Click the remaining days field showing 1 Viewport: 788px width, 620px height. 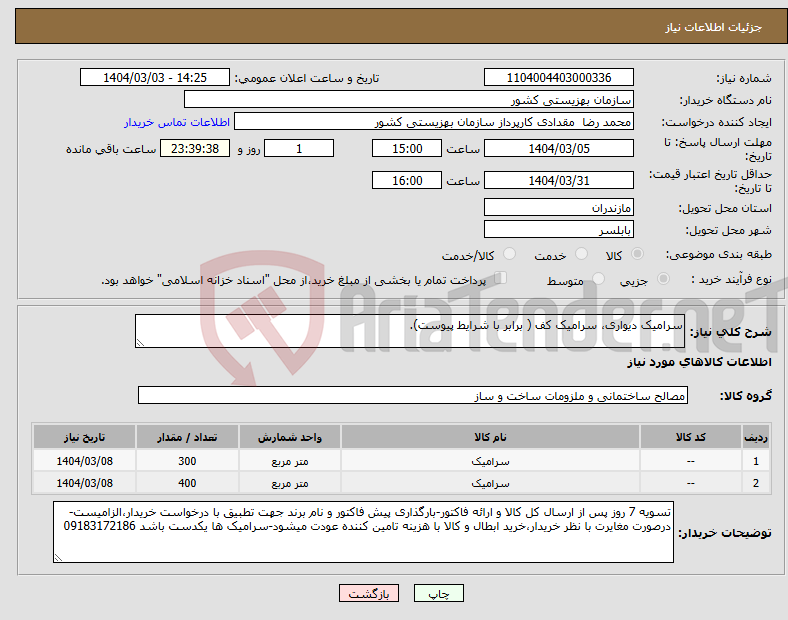pos(299,149)
